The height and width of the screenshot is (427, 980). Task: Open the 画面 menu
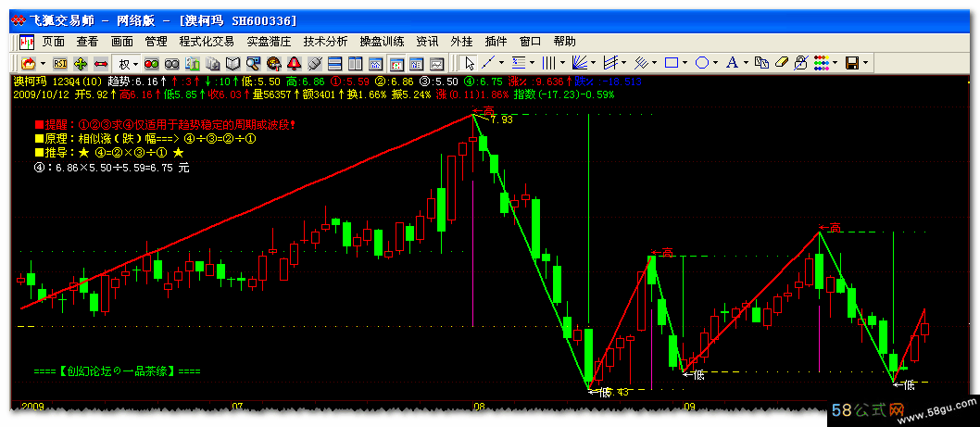click(122, 42)
